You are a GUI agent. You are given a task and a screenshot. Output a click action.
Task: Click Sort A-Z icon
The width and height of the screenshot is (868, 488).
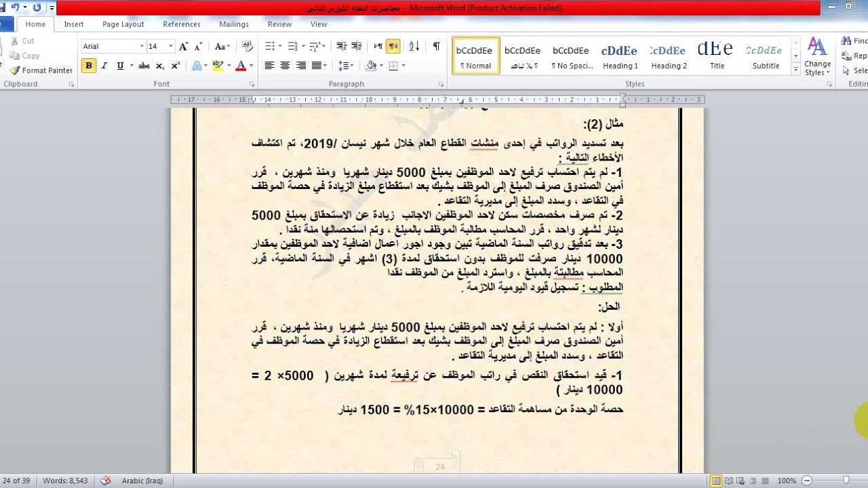point(414,46)
